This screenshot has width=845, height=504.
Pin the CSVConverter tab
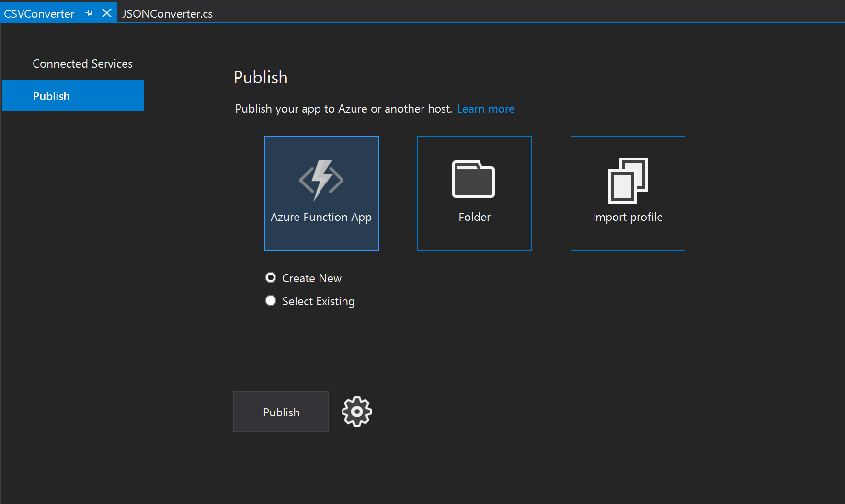pyautogui.click(x=89, y=13)
